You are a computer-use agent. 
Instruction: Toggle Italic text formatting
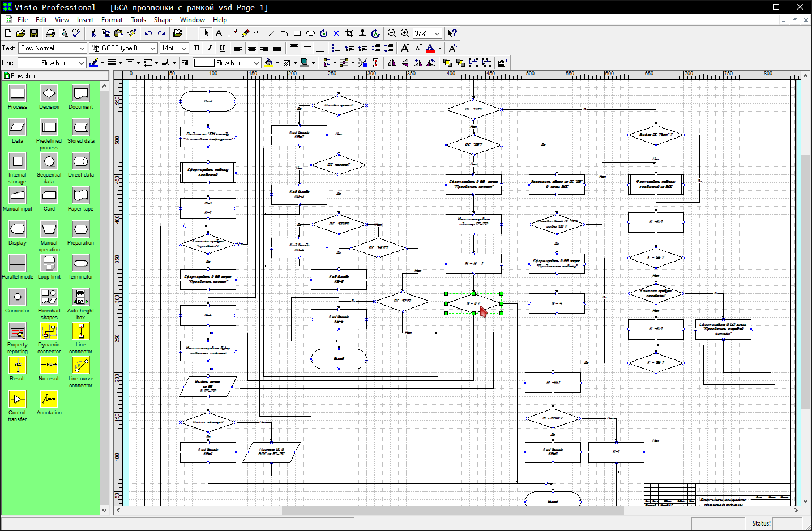pyautogui.click(x=210, y=48)
